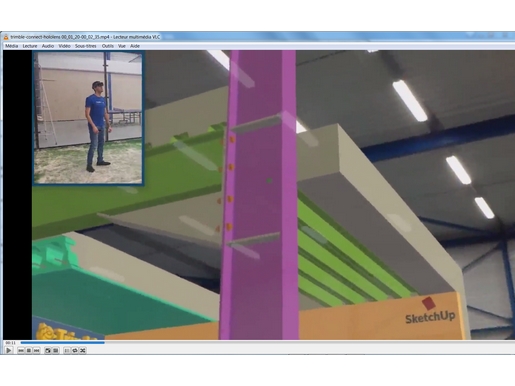Toggle random shuffle playback
This screenshot has width=515, height=386.
(x=83, y=351)
